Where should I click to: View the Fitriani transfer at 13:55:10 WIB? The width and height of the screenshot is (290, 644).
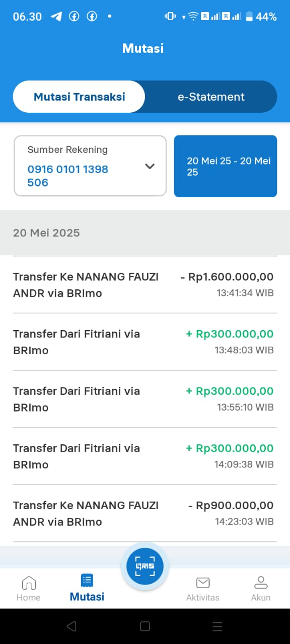click(145, 399)
